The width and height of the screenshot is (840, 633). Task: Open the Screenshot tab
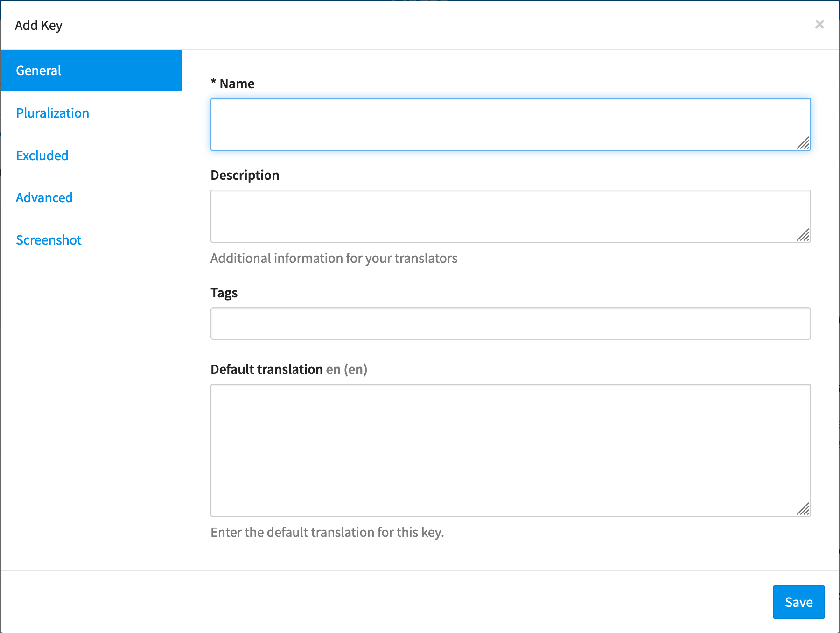[x=49, y=240]
